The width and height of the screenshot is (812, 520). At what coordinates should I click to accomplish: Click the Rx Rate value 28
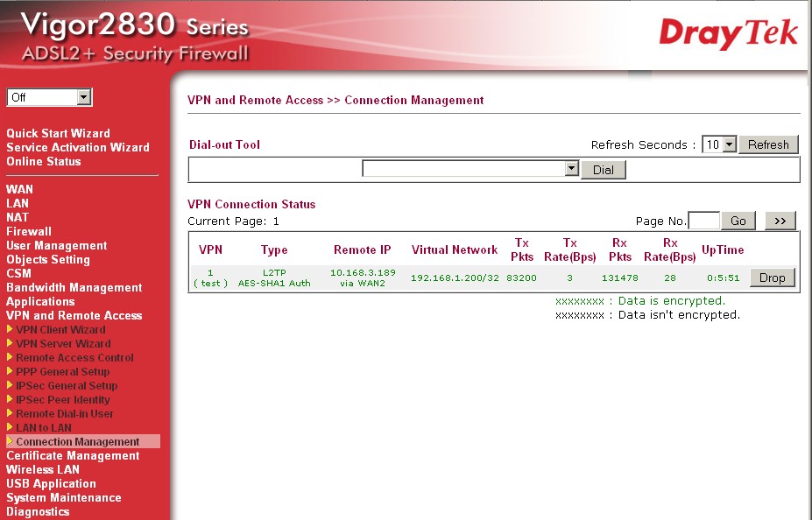click(670, 278)
